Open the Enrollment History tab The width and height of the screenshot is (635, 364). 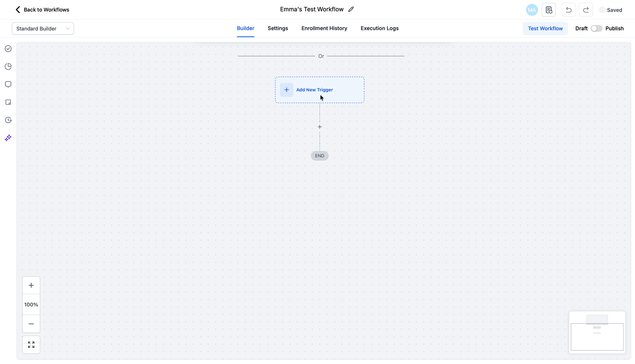(324, 28)
